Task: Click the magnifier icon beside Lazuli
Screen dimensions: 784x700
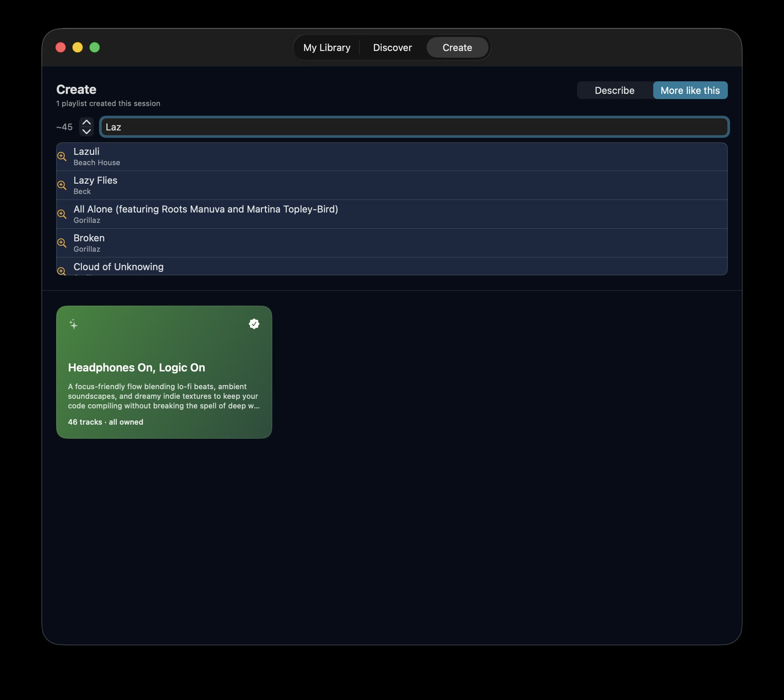Action: tap(62, 156)
